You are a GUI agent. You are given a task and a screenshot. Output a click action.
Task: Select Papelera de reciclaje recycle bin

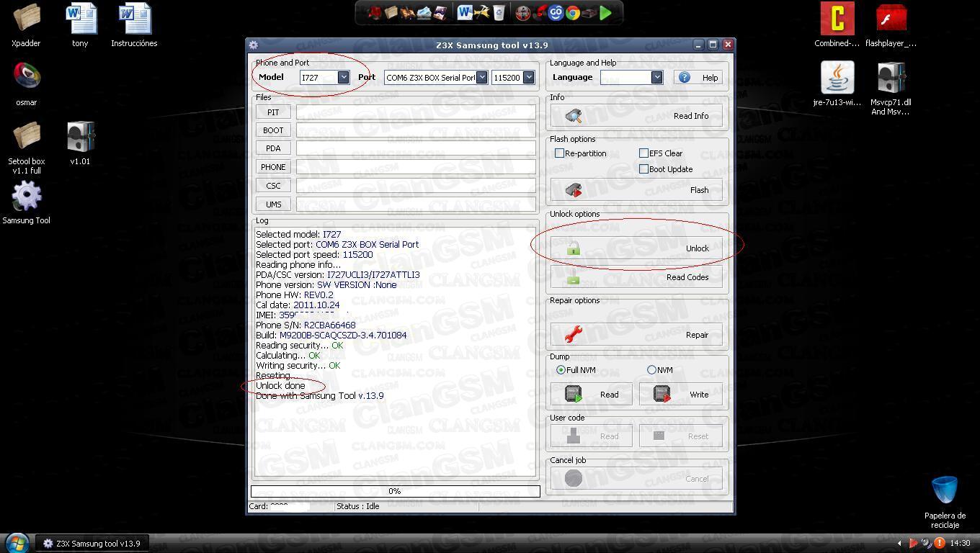click(945, 502)
